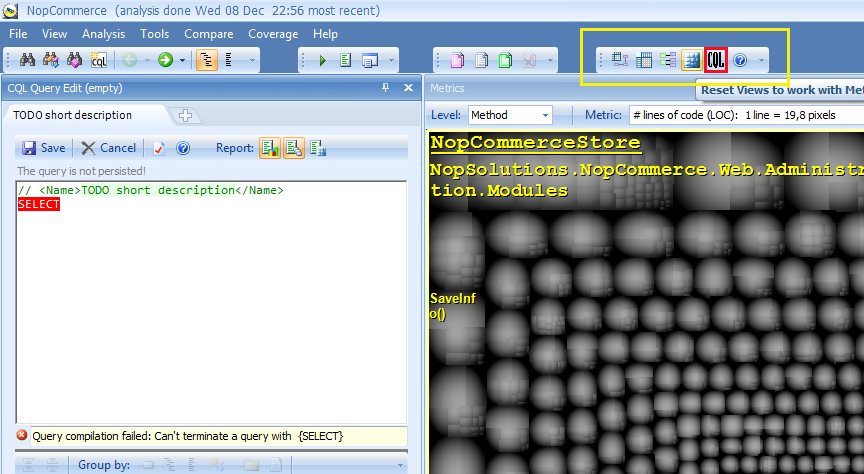
Task: Close the CQL Query Edit panel
Action: click(x=408, y=88)
